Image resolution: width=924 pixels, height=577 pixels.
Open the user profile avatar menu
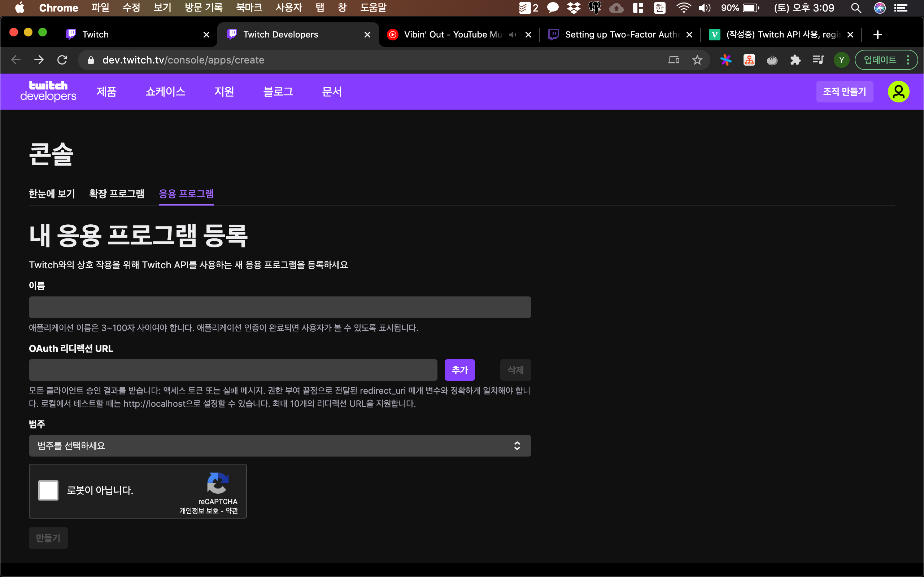pos(898,92)
